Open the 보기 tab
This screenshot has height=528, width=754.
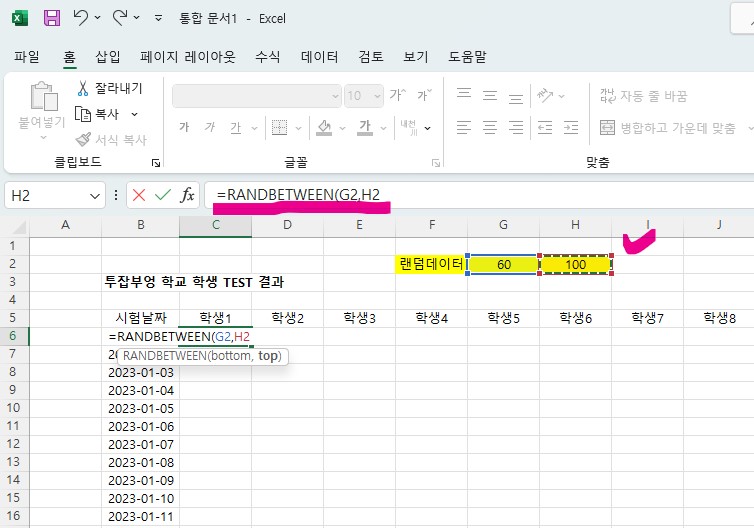point(415,57)
